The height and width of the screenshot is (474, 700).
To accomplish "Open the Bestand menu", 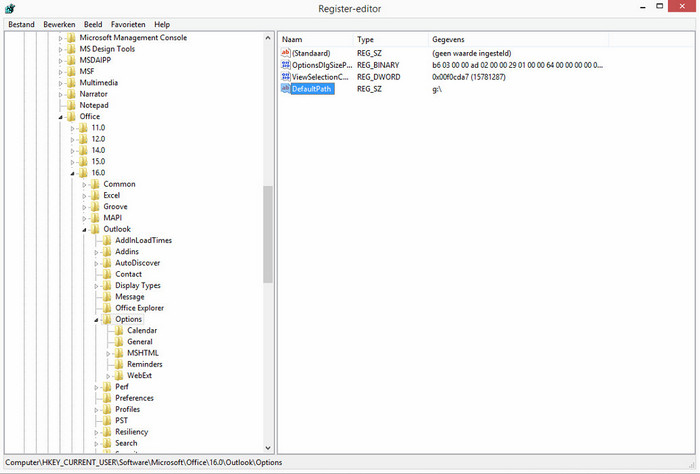I will click(21, 25).
